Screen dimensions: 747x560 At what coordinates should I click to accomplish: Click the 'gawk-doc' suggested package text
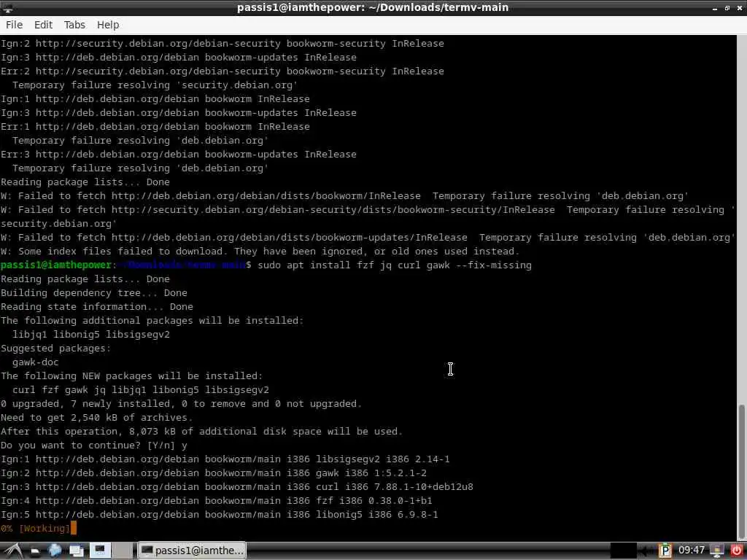point(35,362)
